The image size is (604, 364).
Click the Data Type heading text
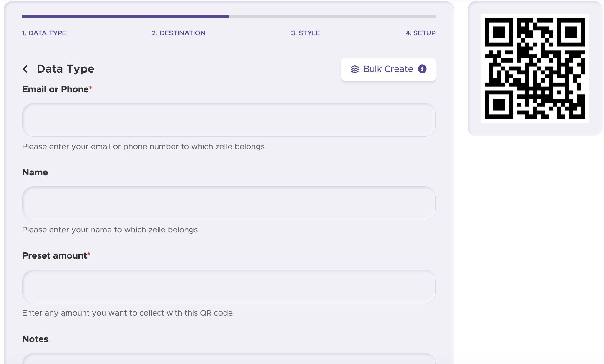[x=65, y=69]
